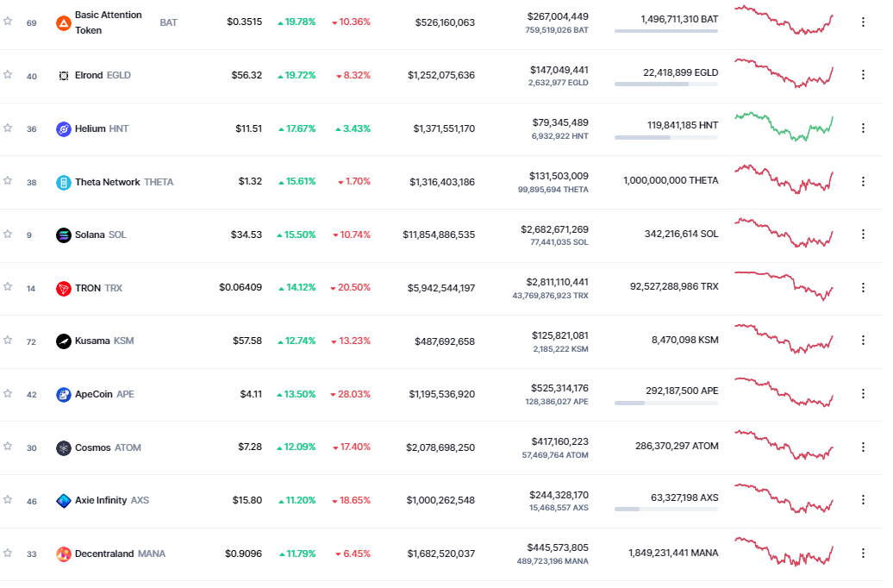Image resolution: width=893 pixels, height=588 pixels.
Task: Open the TRON coin name link
Action: click(88, 288)
